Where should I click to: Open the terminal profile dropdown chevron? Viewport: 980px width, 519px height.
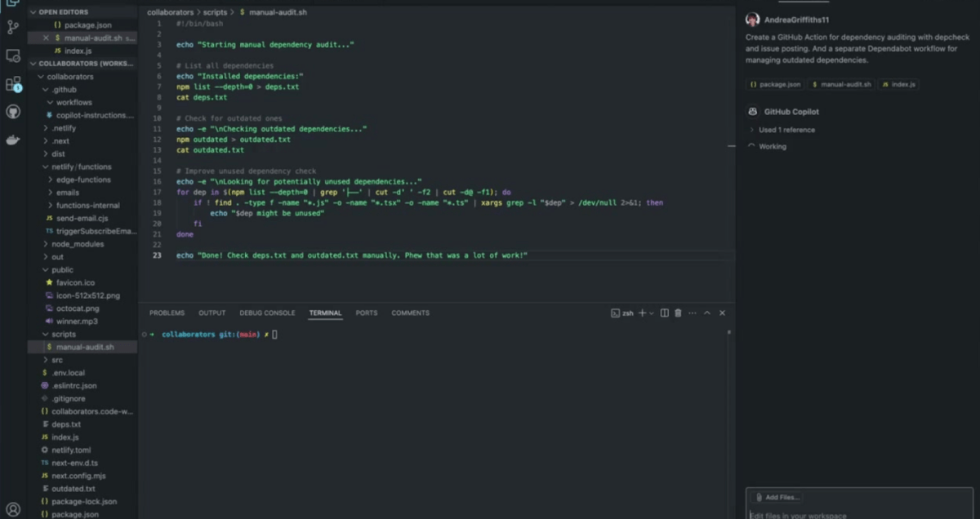(x=651, y=313)
